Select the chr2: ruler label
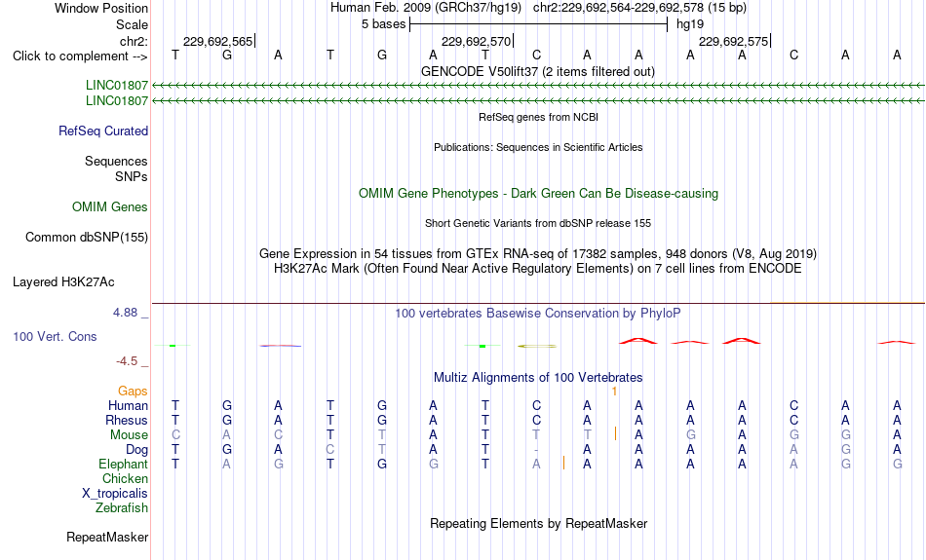The height and width of the screenshot is (560, 926). tap(134, 41)
